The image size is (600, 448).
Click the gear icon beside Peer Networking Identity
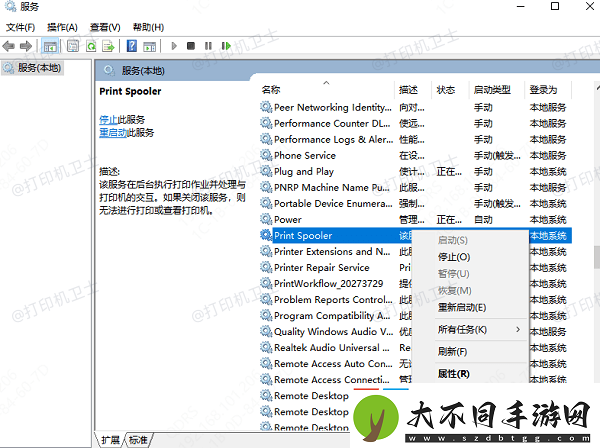click(x=266, y=107)
